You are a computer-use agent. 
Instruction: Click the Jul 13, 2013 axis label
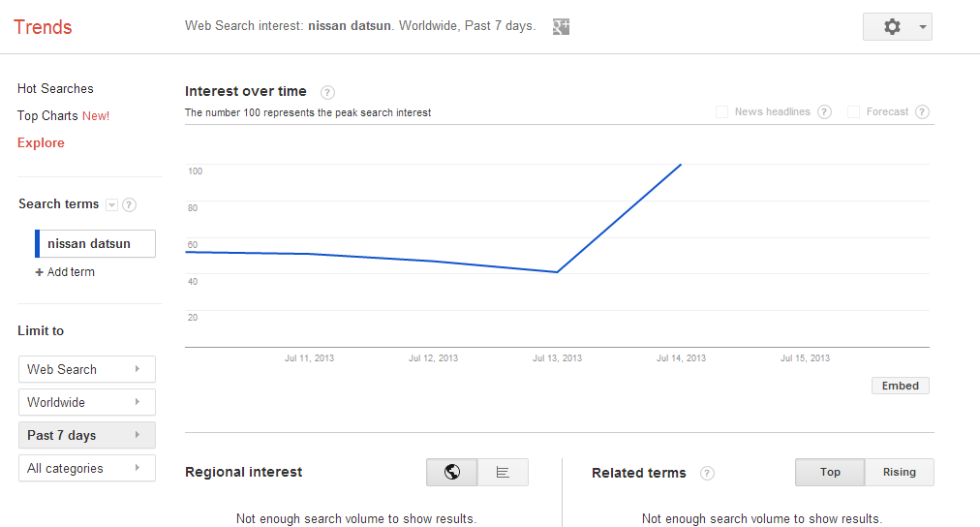(x=557, y=358)
